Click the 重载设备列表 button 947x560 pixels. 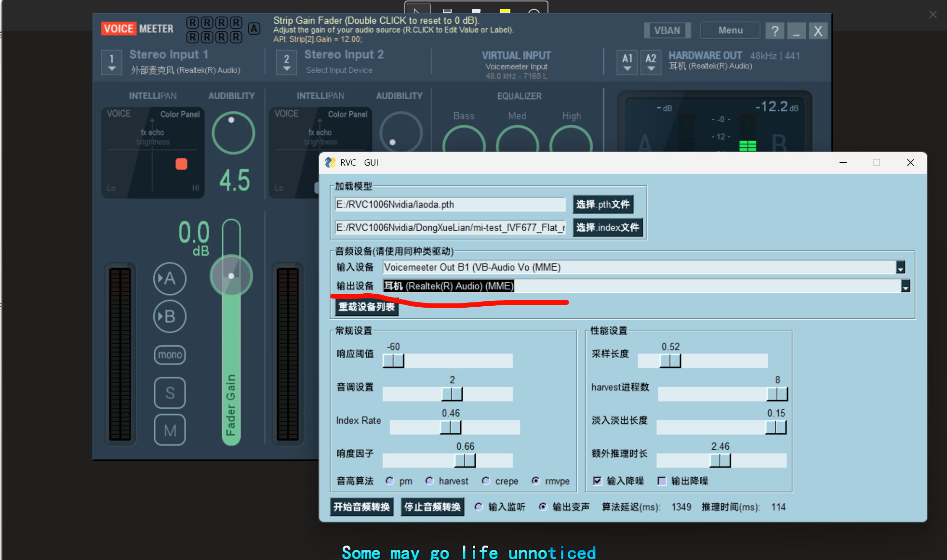[367, 307]
